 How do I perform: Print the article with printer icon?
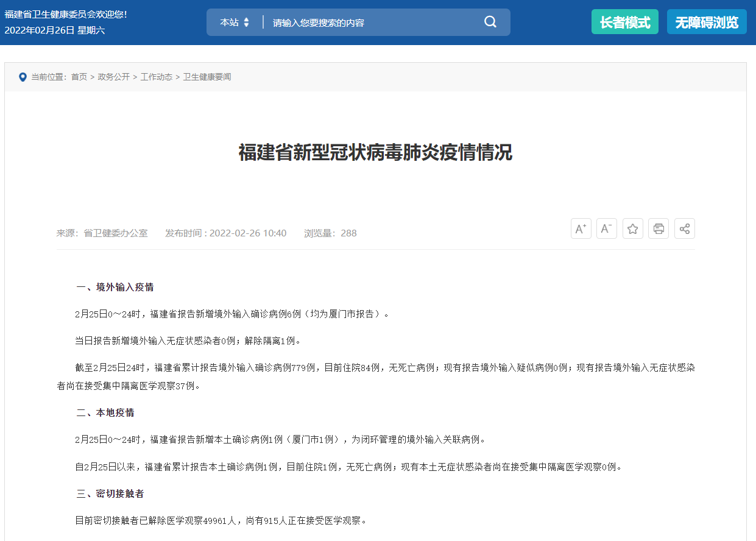pyautogui.click(x=659, y=228)
